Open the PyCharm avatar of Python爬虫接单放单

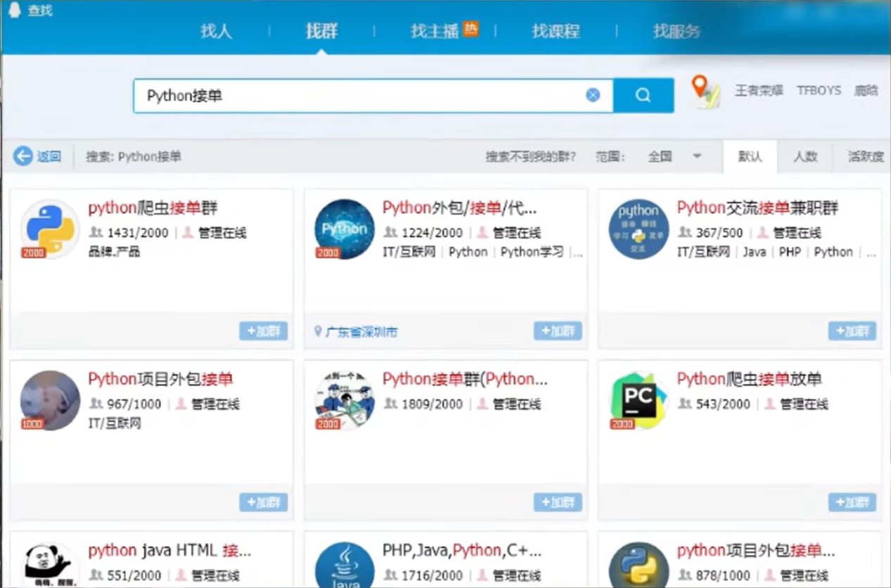639,400
